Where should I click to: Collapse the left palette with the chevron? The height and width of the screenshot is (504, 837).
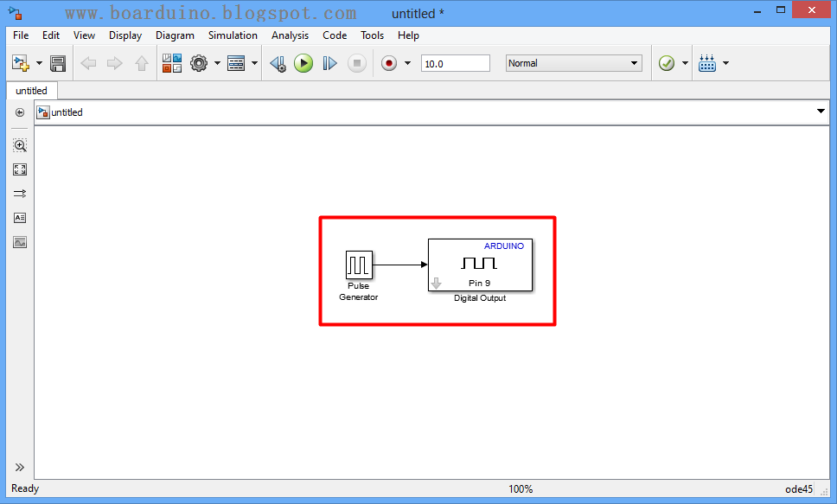(19, 467)
